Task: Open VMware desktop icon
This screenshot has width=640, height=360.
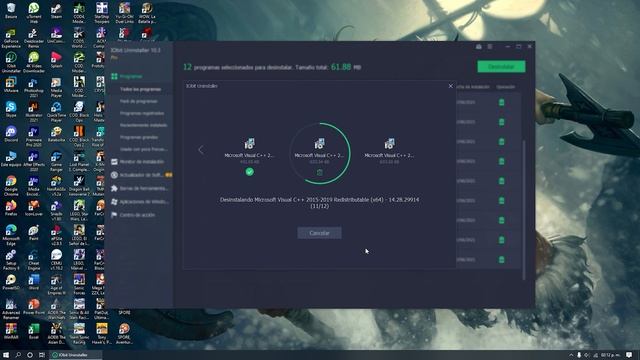Action: (11, 85)
